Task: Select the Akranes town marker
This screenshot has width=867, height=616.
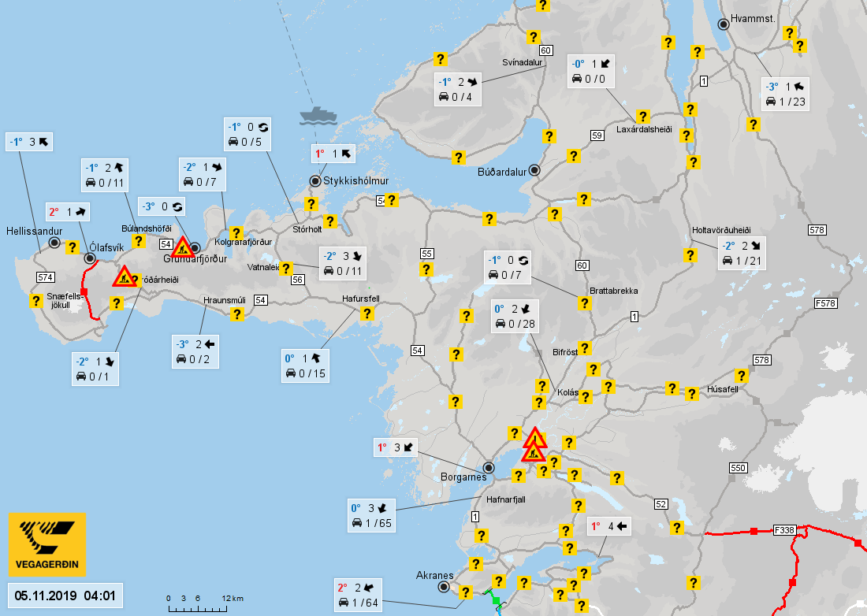Action: (444, 587)
